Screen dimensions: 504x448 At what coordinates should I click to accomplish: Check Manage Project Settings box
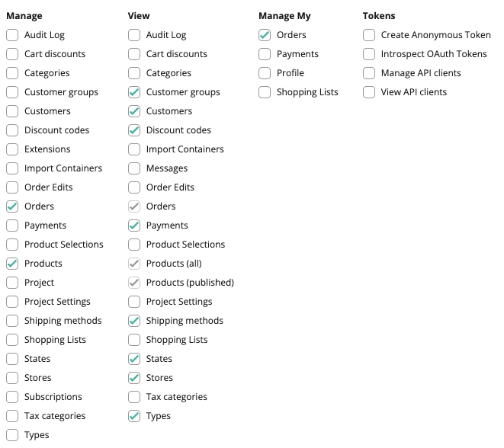click(12, 302)
